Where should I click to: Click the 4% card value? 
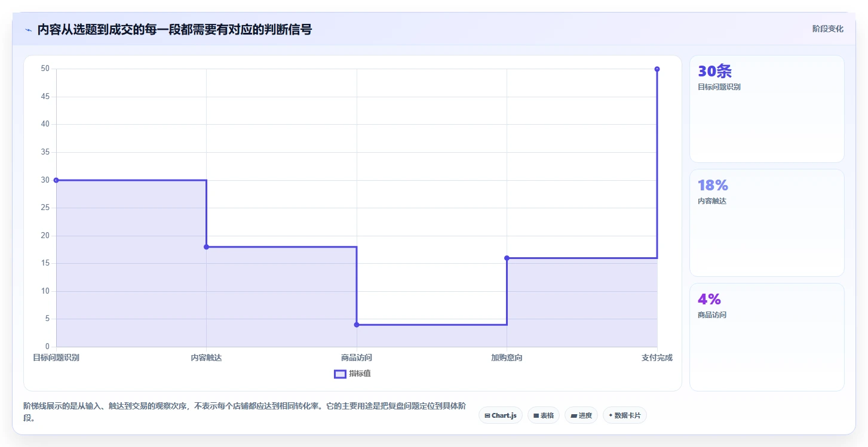pyautogui.click(x=709, y=299)
